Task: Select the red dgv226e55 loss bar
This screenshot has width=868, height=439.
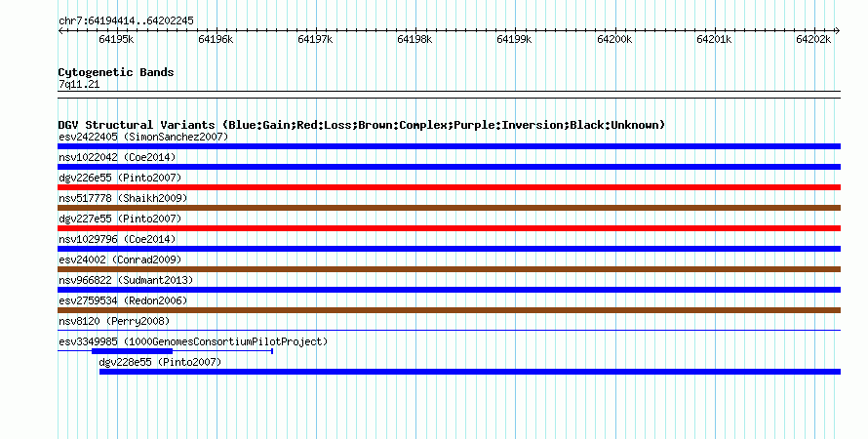Action: tap(449, 187)
